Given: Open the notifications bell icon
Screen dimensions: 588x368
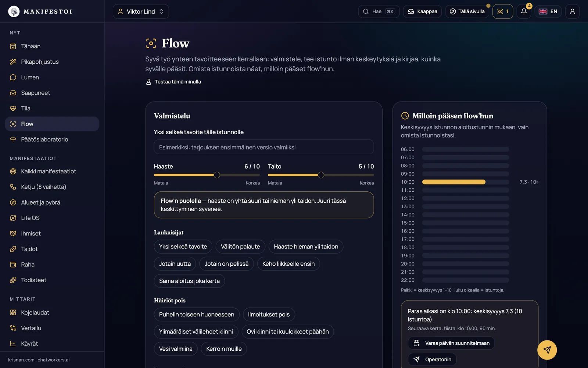Looking at the screenshot, I should [x=524, y=11].
